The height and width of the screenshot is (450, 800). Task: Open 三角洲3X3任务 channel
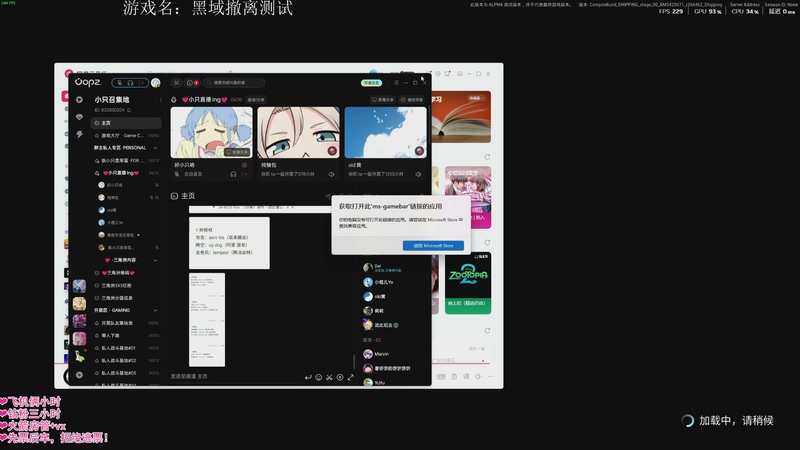[x=126, y=285]
